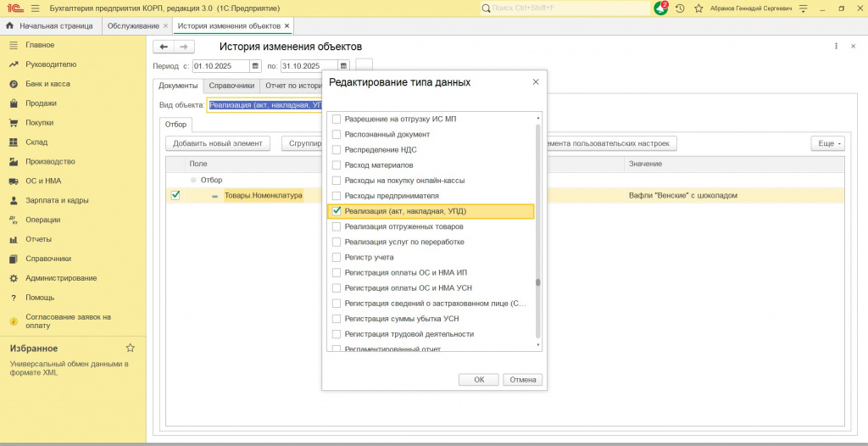
Task: Click the Покупки cart icon
Action: 14,122
